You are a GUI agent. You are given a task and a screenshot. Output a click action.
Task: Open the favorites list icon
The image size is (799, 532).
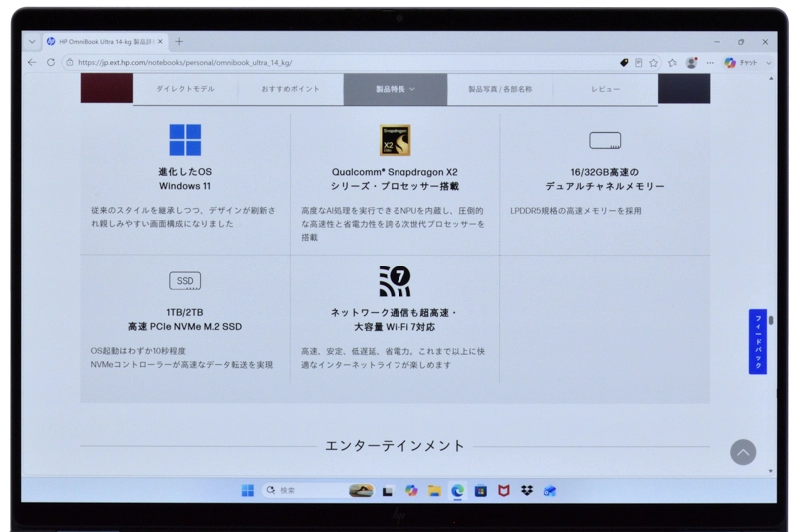click(x=672, y=62)
